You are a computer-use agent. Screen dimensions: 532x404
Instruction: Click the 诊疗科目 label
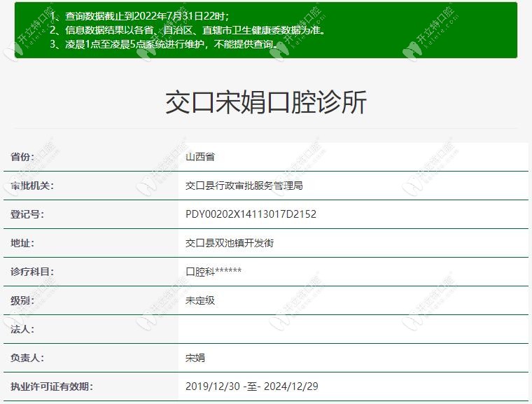32,272
